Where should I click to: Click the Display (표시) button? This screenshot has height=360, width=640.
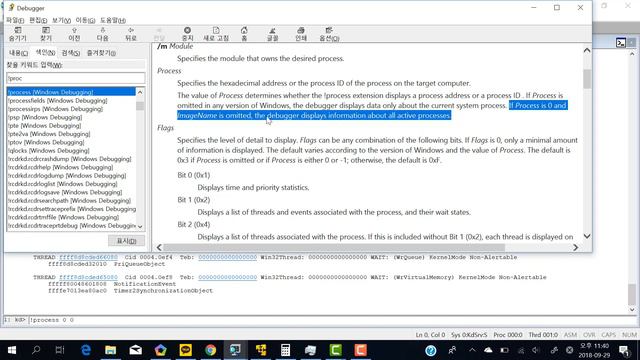(127, 241)
